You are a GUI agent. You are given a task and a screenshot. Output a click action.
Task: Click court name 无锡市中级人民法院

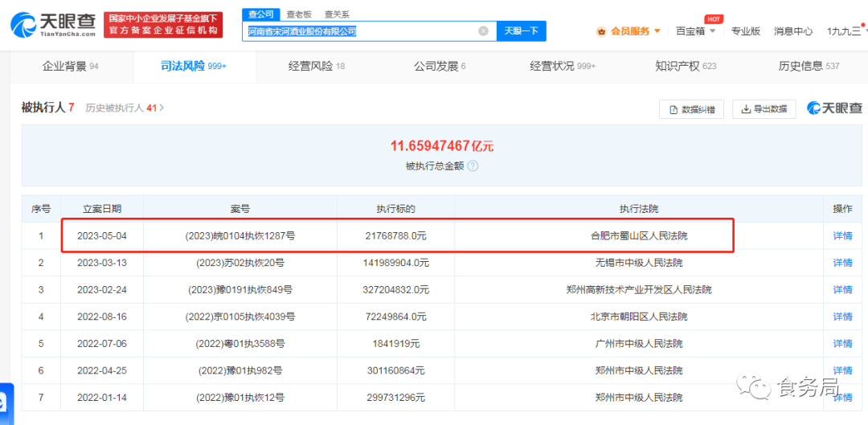(639, 263)
